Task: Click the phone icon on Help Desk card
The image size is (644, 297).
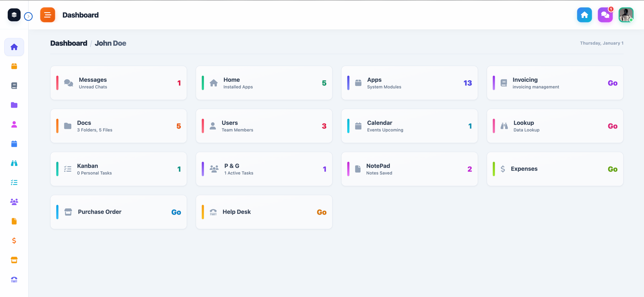Action: [x=213, y=212]
